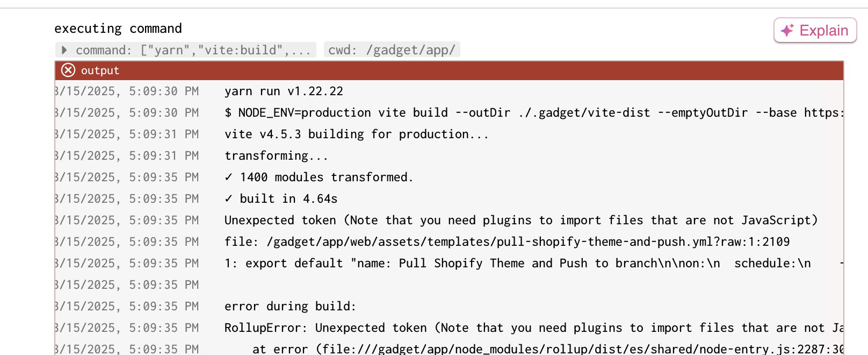Expand the command disclosure triangle
The width and height of the screenshot is (868, 355).
coord(64,50)
